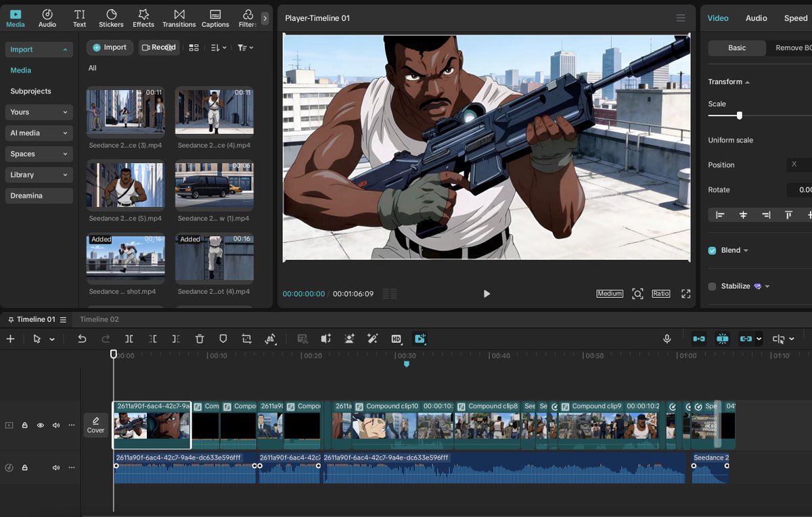Click the Medium quality button

pos(610,294)
